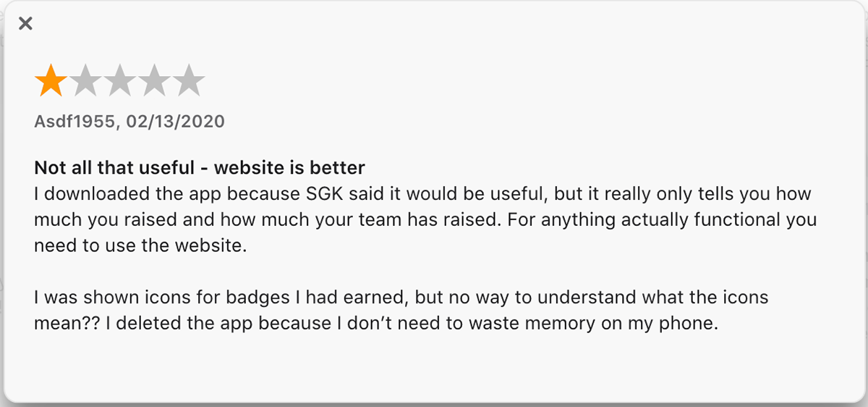868x407 pixels.
Task: Click the fourth gray rating star
Action: 155,80
